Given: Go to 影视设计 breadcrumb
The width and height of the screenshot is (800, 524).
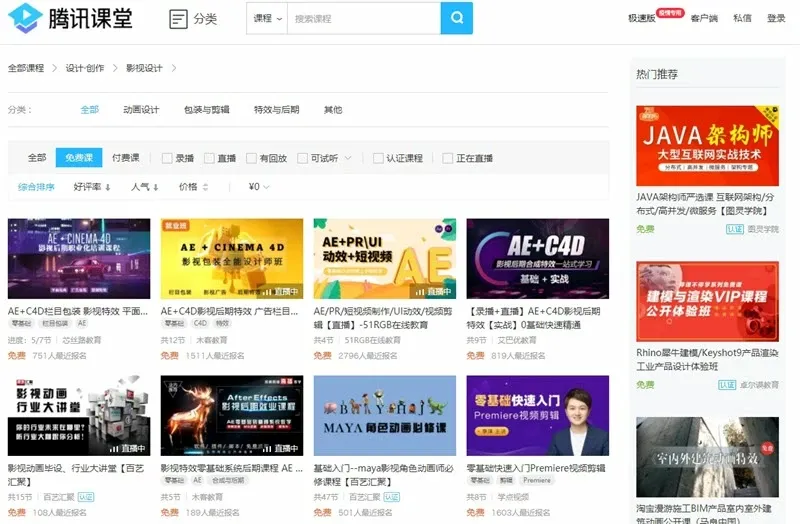Looking at the screenshot, I should 144,68.
